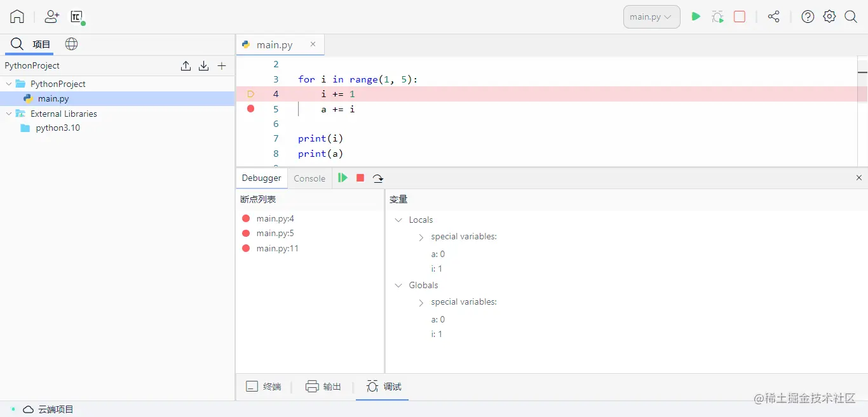Screen dimensions: 868x417
Task: Stop debugging with red square in debugger
Action: pyautogui.click(x=360, y=178)
